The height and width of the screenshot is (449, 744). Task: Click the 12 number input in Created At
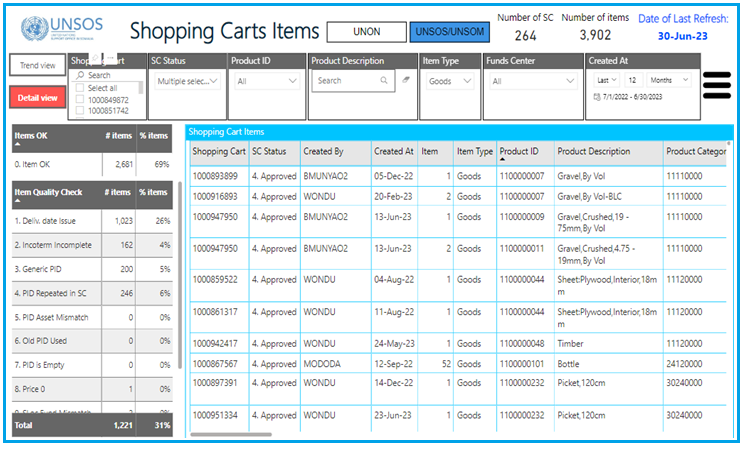click(633, 80)
